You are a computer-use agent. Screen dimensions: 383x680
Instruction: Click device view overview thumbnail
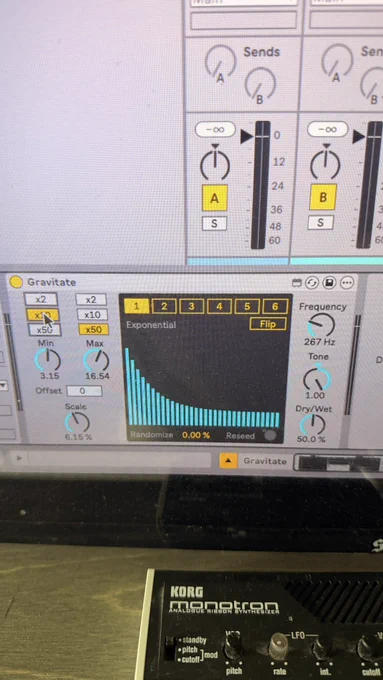point(338,463)
